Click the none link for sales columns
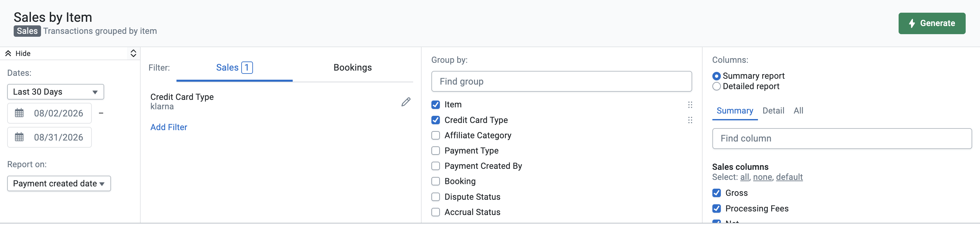Viewport: 980px width, 229px height. (x=763, y=177)
